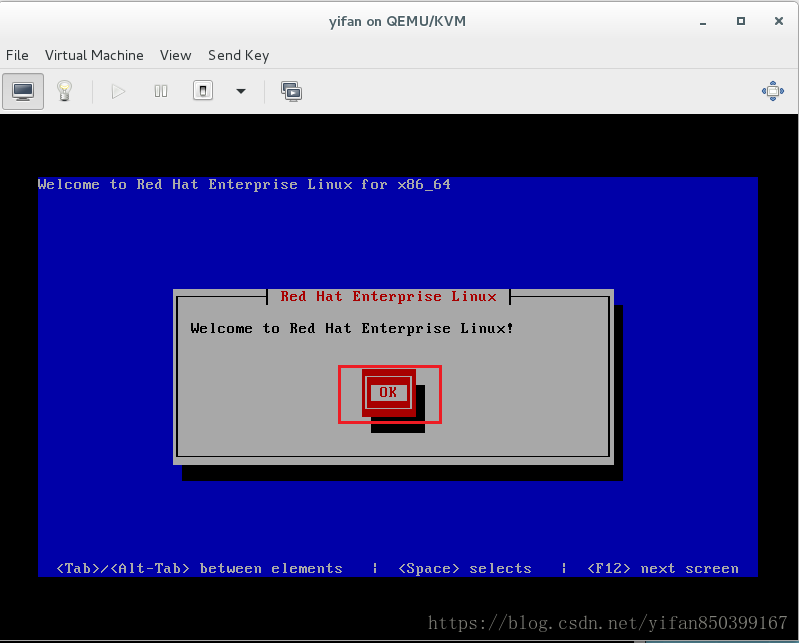Open the View menu
The width and height of the screenshot is (799, 643).
176,55
